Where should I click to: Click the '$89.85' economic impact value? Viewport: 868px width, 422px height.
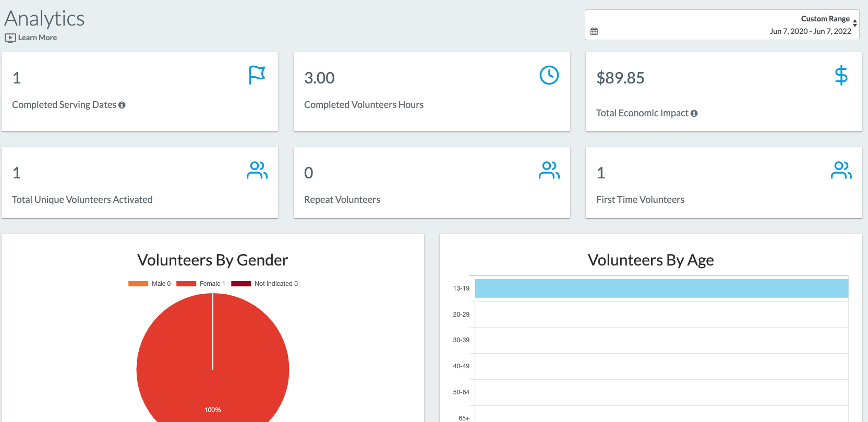[x=620, y=78]
